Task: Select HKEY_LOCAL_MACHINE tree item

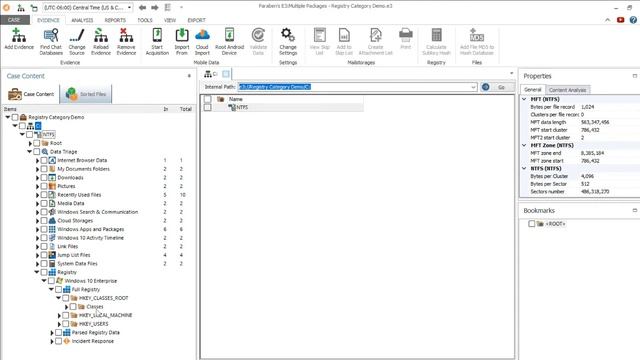Action: click(x=105, y=315)
